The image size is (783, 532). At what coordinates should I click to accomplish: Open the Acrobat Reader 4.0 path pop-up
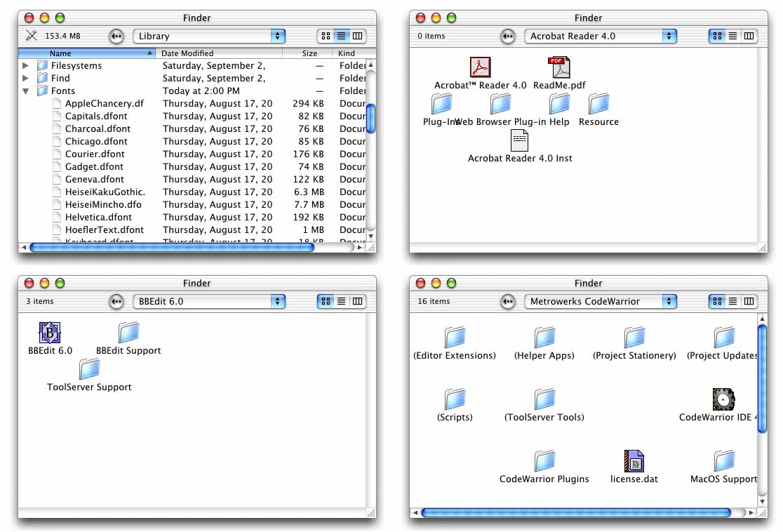tap(601, 36)
